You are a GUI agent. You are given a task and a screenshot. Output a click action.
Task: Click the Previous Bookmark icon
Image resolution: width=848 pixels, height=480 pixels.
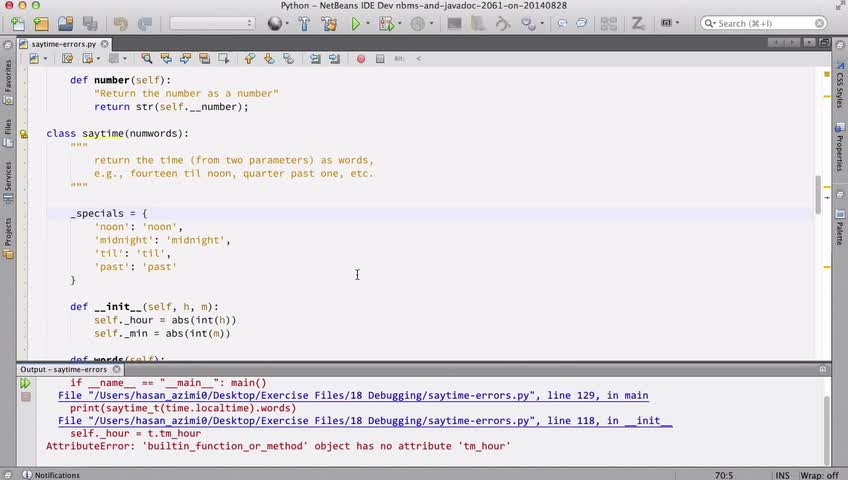(249, 58)
